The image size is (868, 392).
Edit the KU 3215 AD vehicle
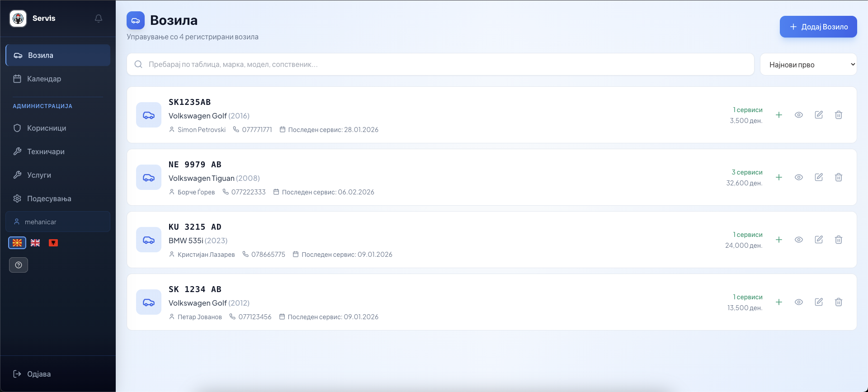point(819,240)
